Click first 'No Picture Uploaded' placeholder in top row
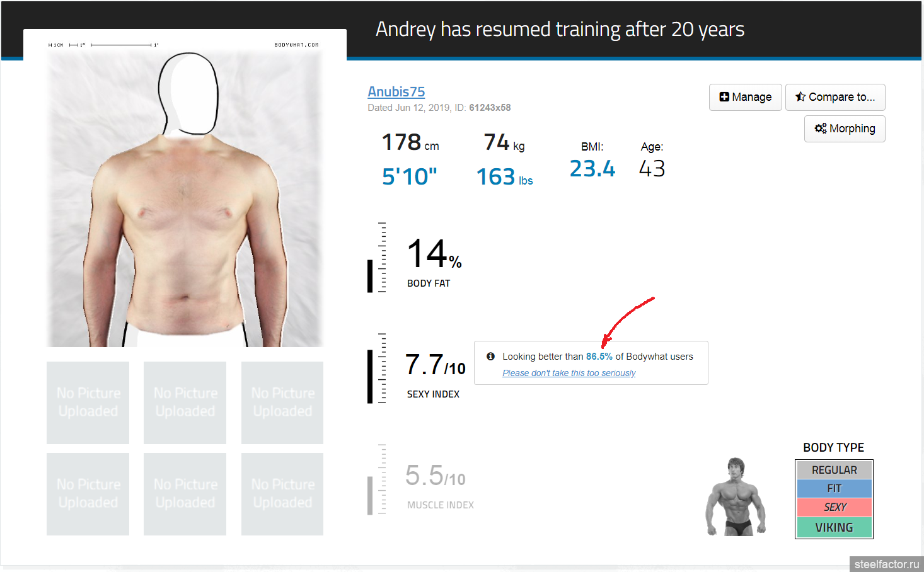The height and width of the screenshot is (572, 924). coord(88,403)
